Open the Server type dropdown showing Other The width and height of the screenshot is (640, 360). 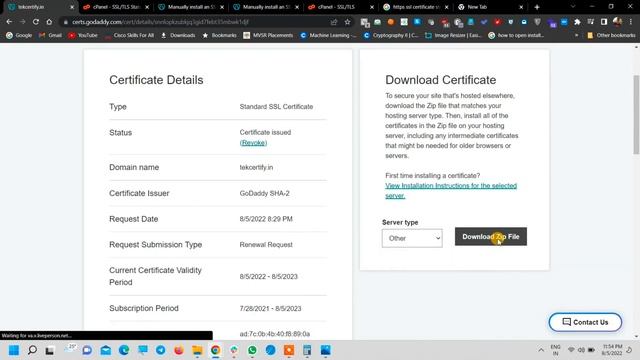pos(412,238)
